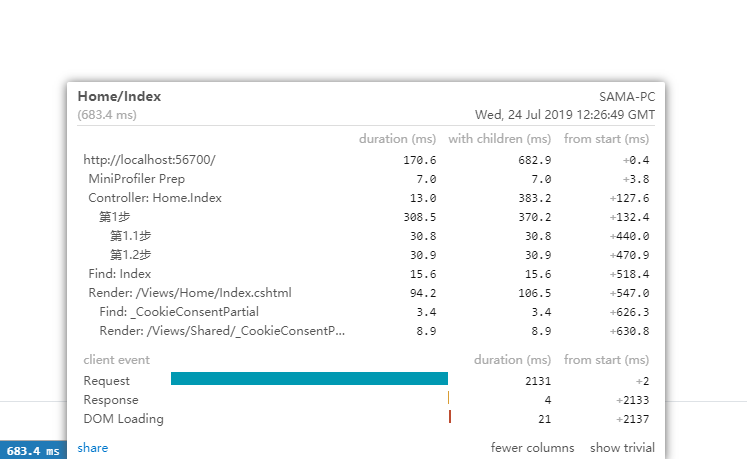The height and width of the screenshot is (459, 747).
Task: Click the Controller: Home.Index step
Action: [155, 198]
